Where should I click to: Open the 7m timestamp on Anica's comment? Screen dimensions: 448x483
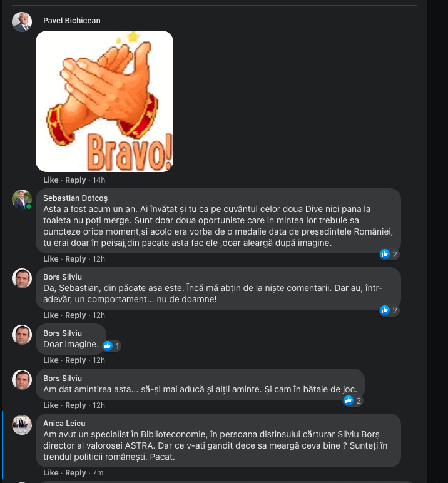point(98,472)
